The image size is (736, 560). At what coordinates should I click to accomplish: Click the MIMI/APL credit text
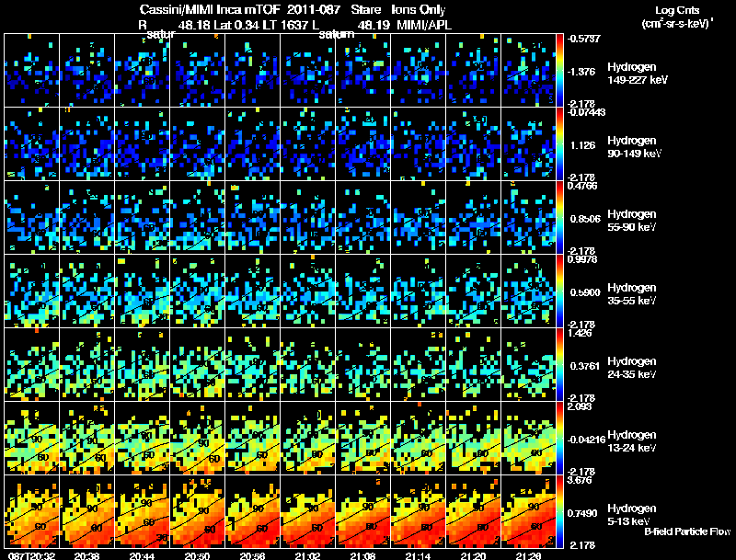[424, 25]
